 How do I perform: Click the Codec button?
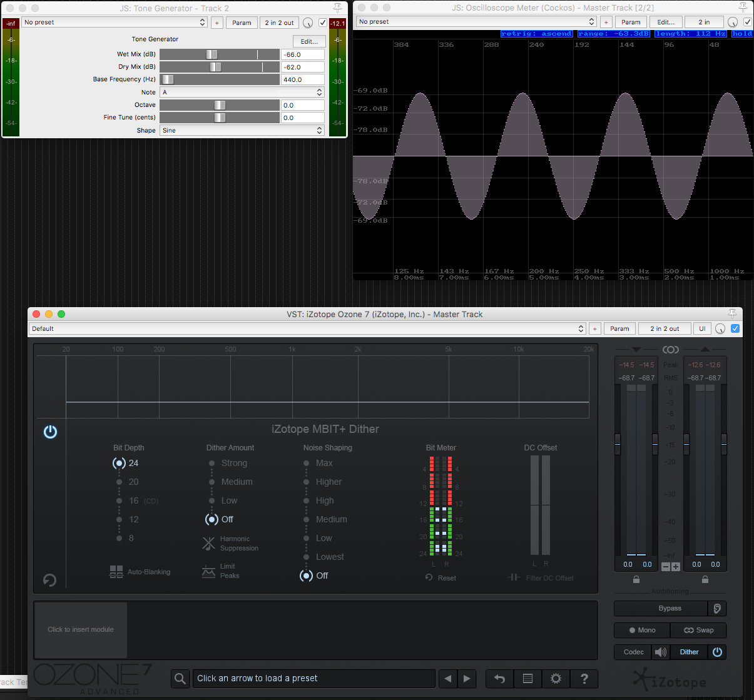633,652
